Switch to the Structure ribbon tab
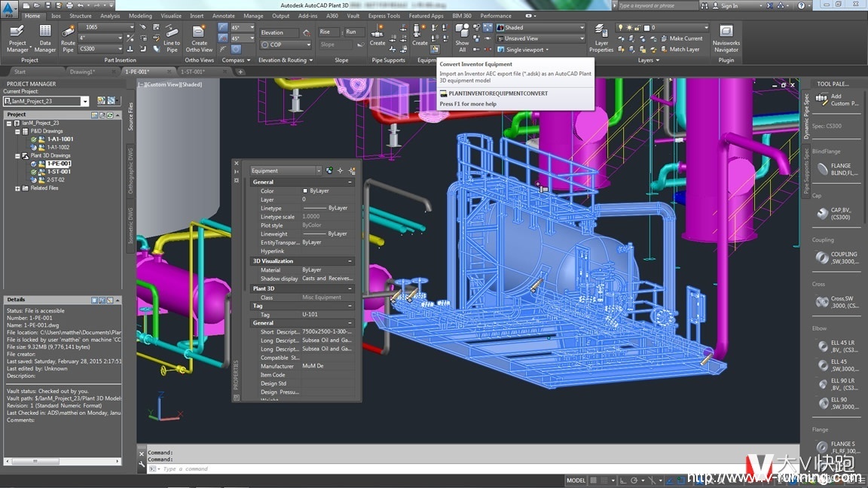This screenshot has height=488, width=868. click(x=80, y=16)
